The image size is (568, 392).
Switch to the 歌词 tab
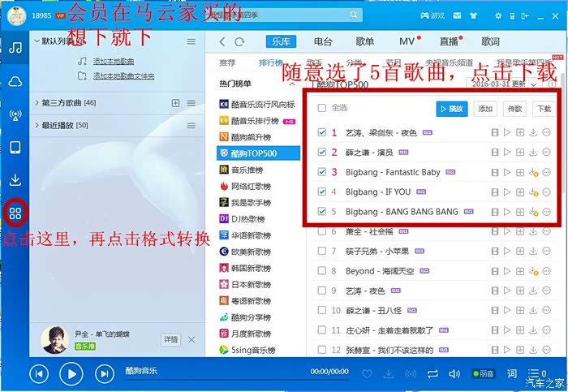[490, 41]
